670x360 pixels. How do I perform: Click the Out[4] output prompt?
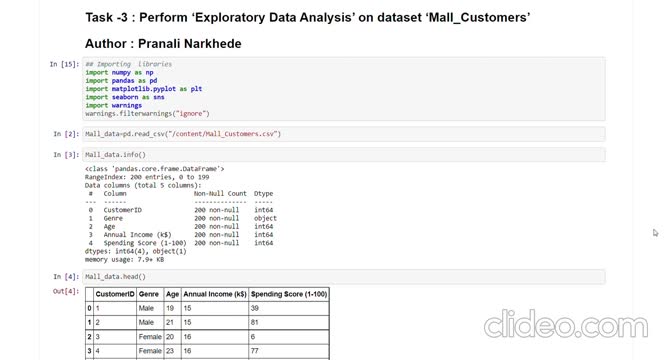(x=66, y=291)
